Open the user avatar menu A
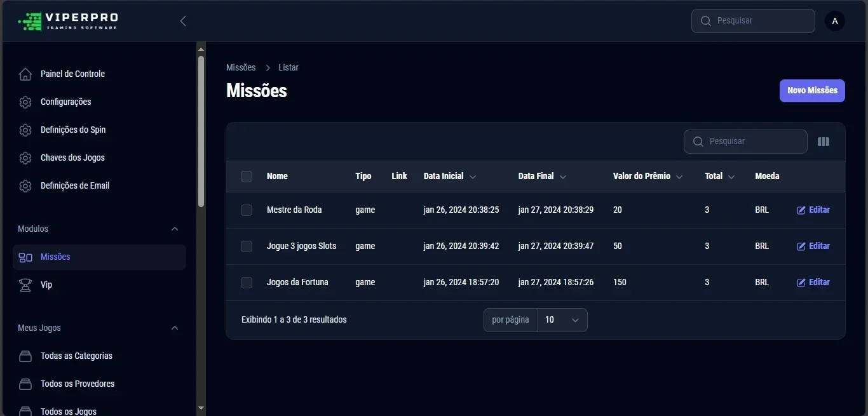 pos(835,21)
